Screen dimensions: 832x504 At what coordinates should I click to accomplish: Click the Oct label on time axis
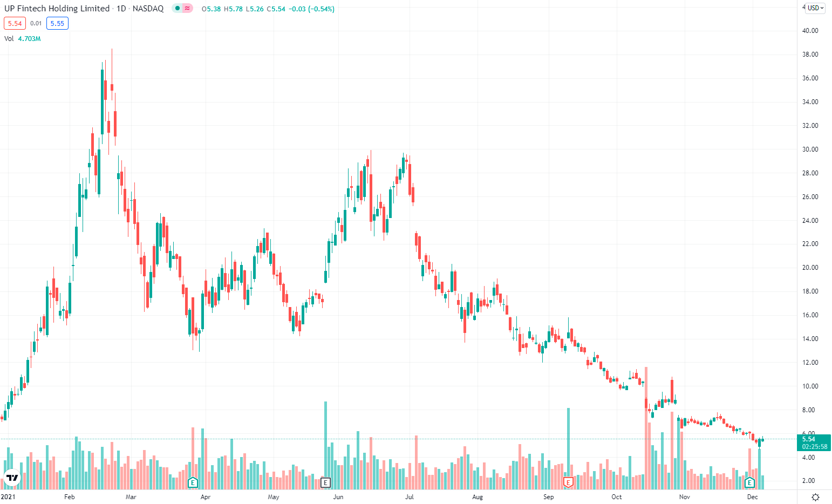[617, 497]
